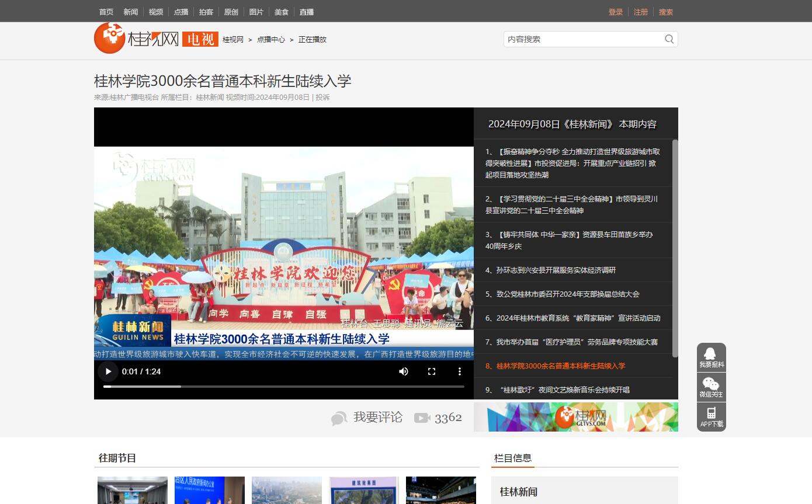This screenshot has width=812, height=504.
Task: Select playlist item 4 孙环志到兴安县
Action: click(550, 270)
